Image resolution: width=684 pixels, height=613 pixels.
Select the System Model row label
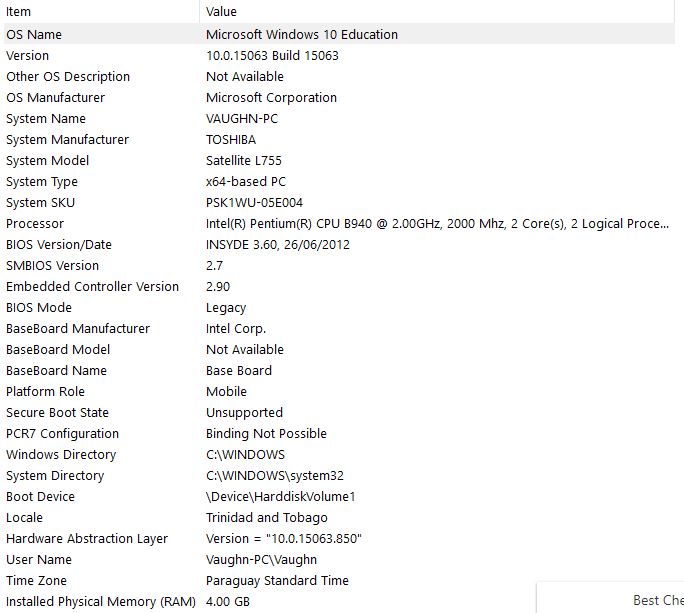(x=48, y=161)
